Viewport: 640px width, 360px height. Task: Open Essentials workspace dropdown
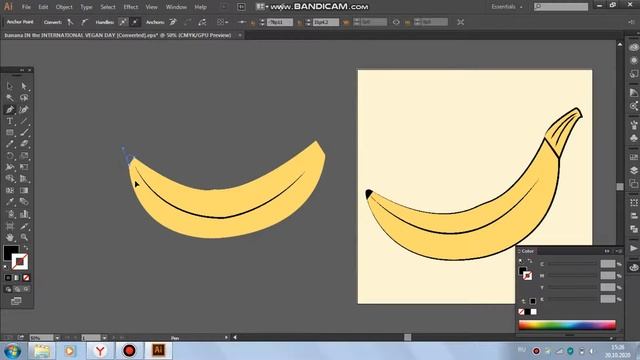point(507,7)
